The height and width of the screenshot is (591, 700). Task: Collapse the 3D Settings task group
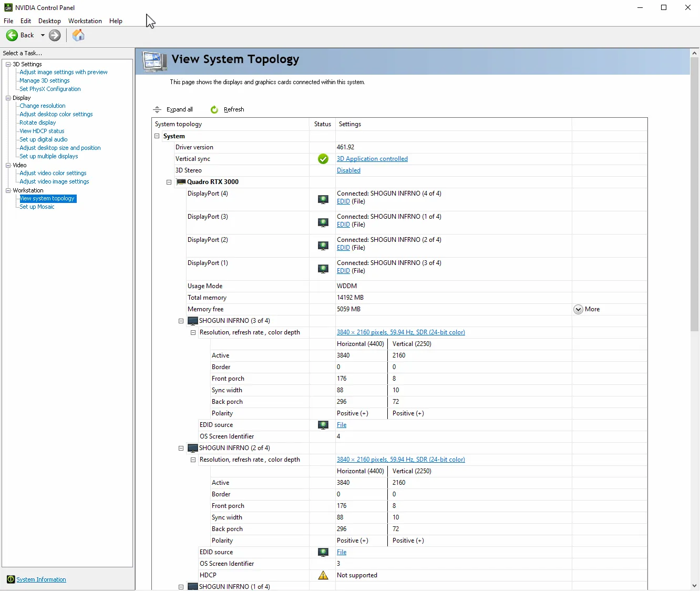click(8, 64)
